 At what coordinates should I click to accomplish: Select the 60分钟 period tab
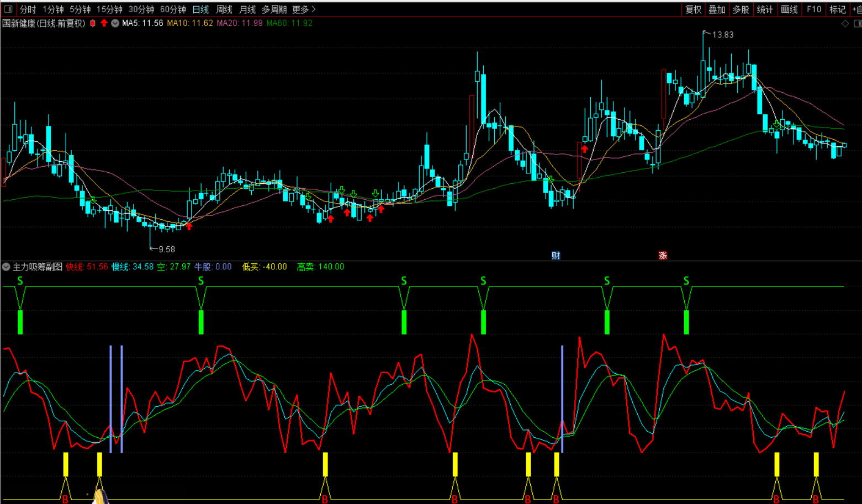point(173,9)
